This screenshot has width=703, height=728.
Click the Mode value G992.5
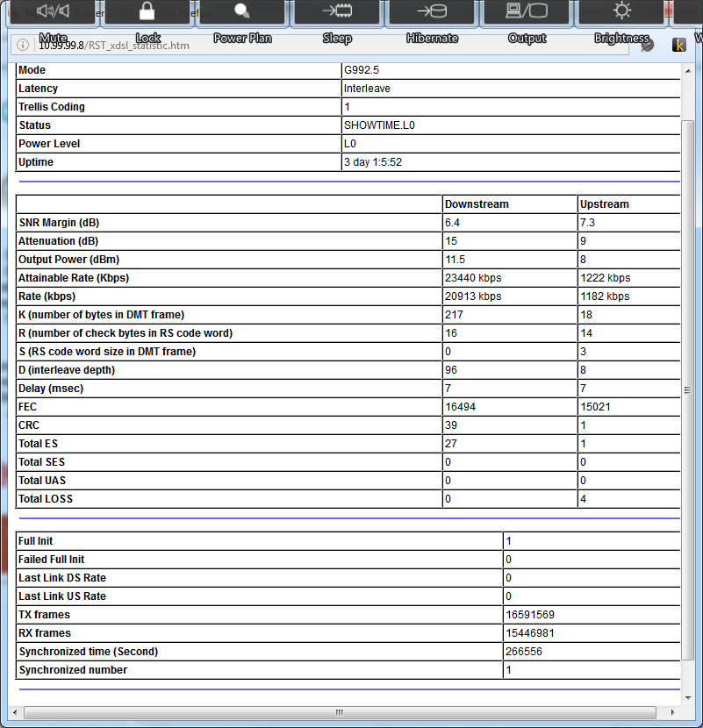(362, 70)
